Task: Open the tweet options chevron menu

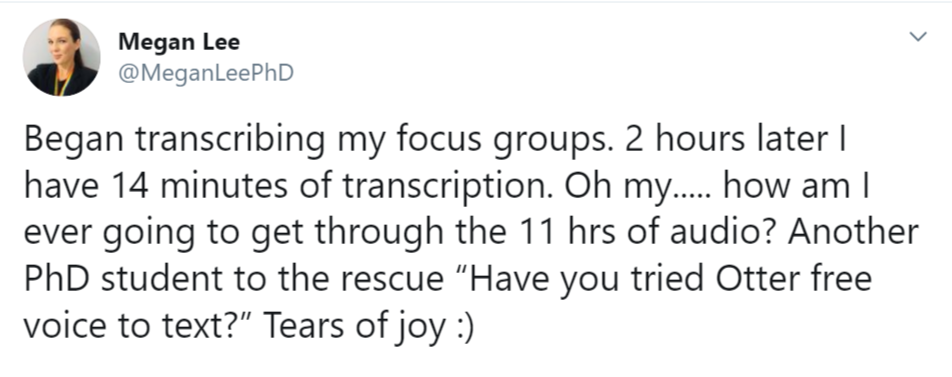Action: (918, 37)
